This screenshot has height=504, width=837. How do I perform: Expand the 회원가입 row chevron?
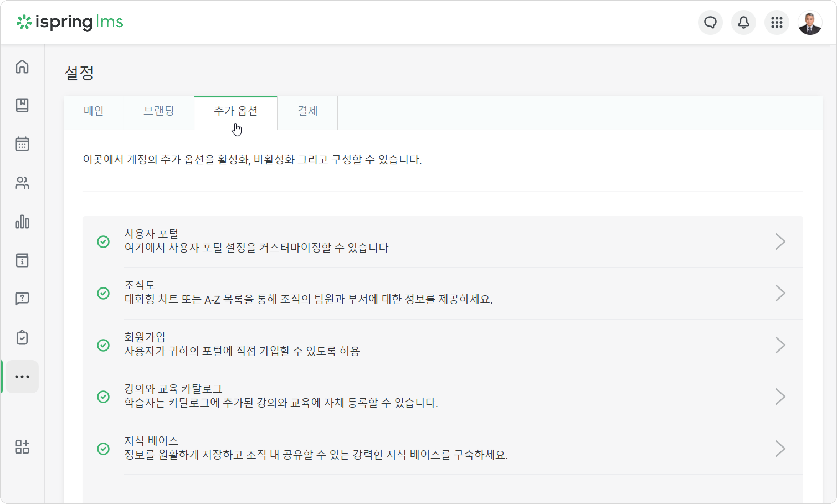click(780, 345)
